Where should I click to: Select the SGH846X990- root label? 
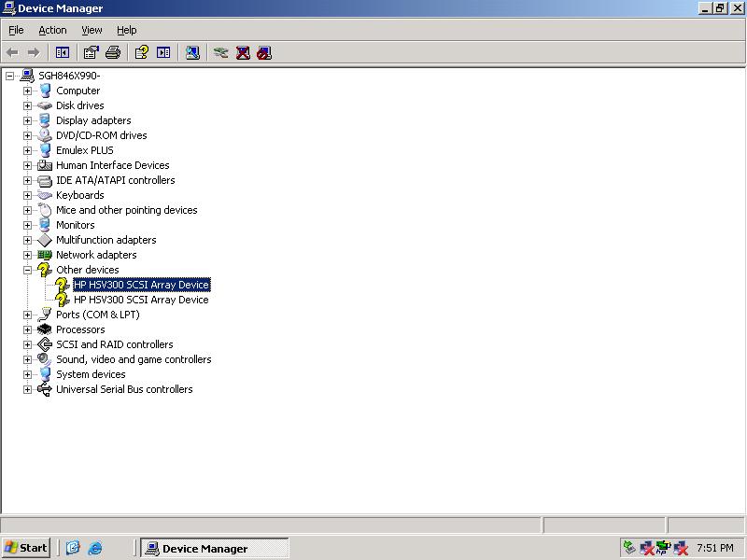[69, 76]
